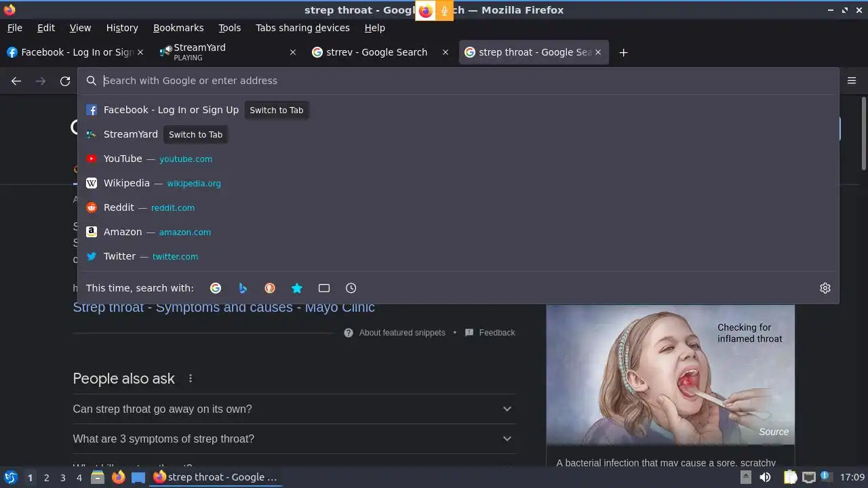Image resolution: width=868 pixels, height=488 pixels.
Task: Open the Tools menu
Action: [x=230, y=28]
